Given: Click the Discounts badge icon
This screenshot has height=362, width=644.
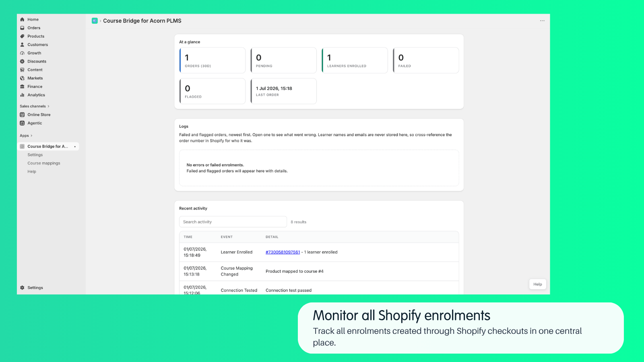Looking at the screenshot, I should point(22,62).
